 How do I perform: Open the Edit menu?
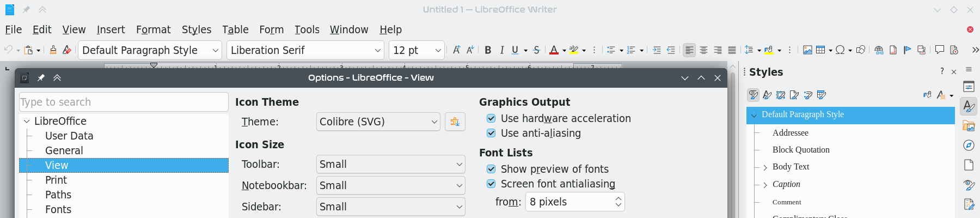(42, 29)
